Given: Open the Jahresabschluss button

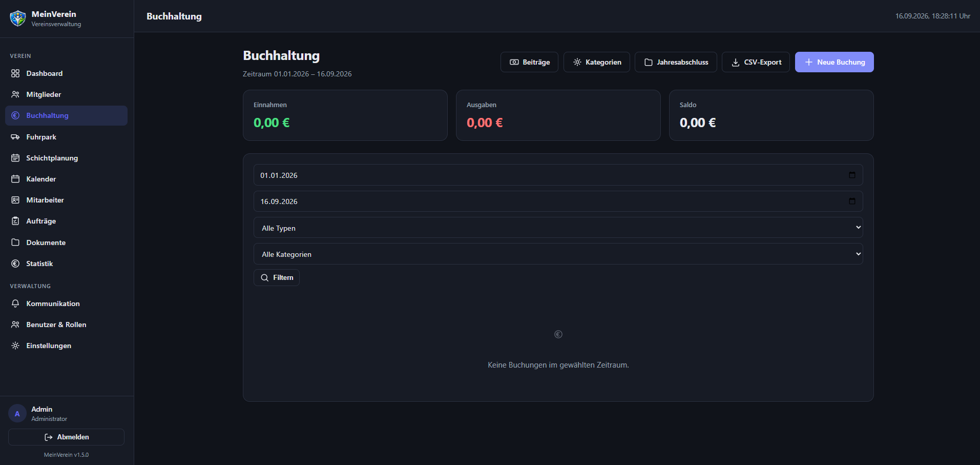Looking at the screenshot, I should 676,62.
